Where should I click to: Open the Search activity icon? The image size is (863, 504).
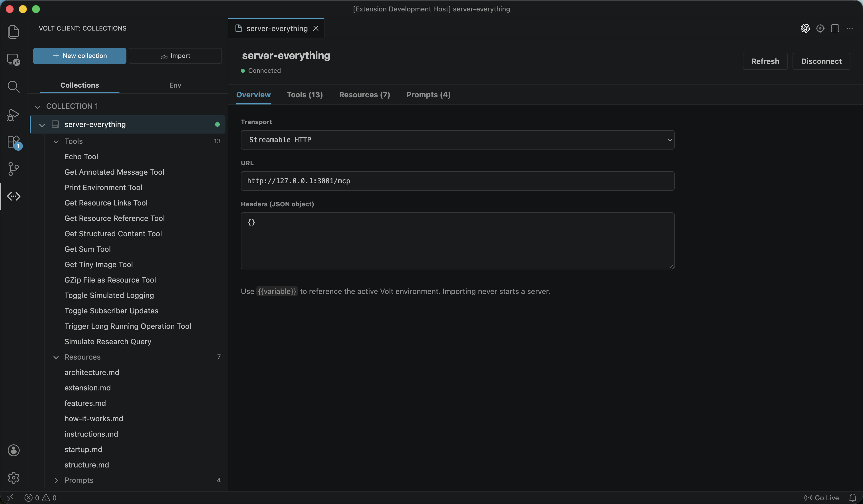[x=13, y=87]
